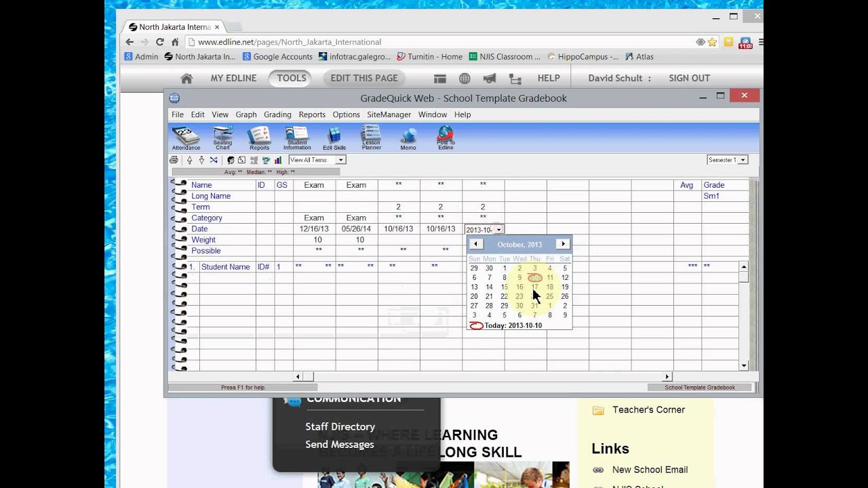
Task: Launch the Edit Skills tool
Action: (334, 138)
